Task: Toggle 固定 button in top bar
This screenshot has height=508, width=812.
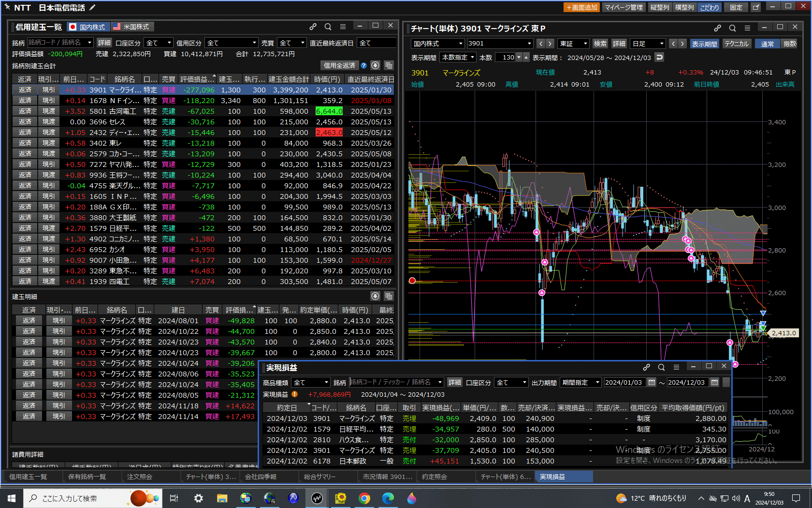Action: (x=736, y=7)
